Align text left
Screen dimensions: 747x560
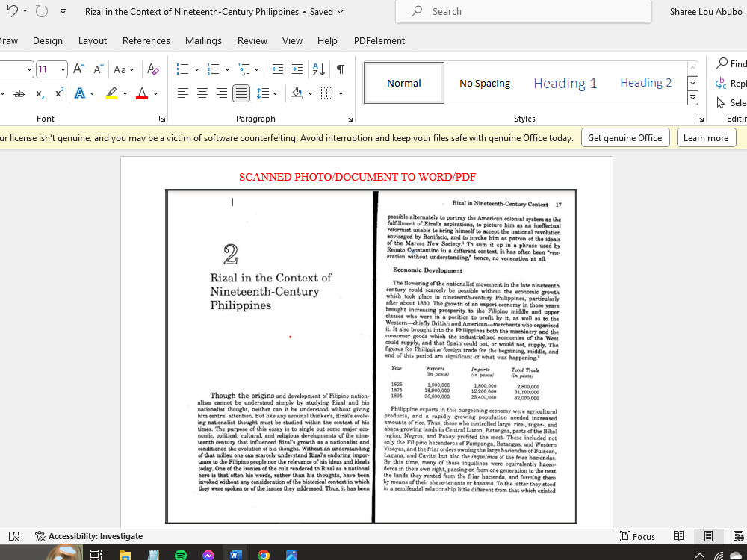tap(182, 93)
